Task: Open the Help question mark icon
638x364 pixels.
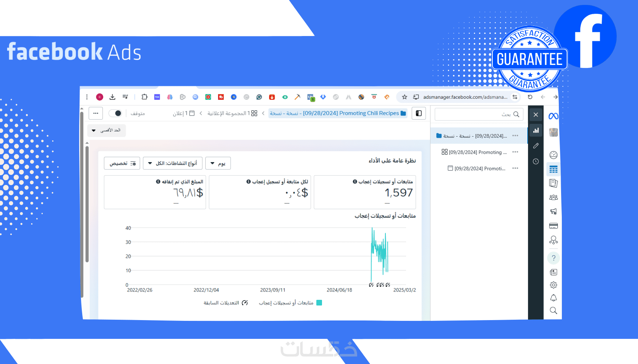Action: click(x=553, y=258)
